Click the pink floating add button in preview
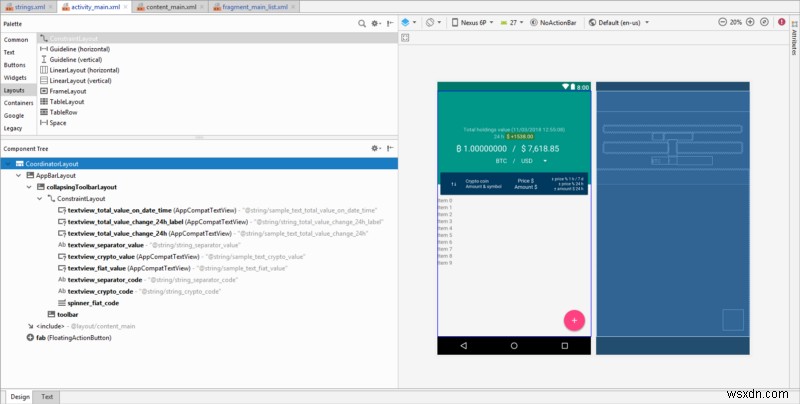The height and width of the screenshot is (404, 800). click(x=574, y=320)
